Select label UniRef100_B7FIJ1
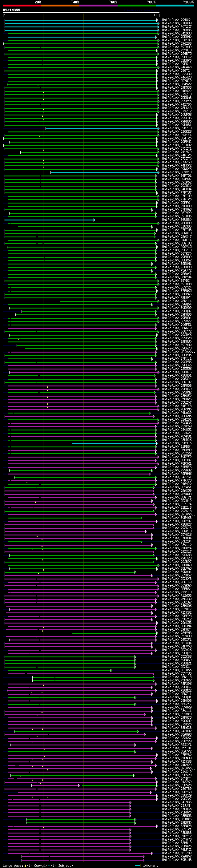The width and height of the screenshot is (197, 868). [177, 358]
